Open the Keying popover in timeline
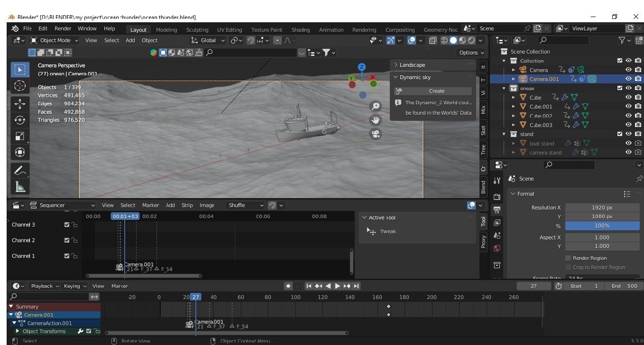This screenshot has width=644, height=345. 75,286
